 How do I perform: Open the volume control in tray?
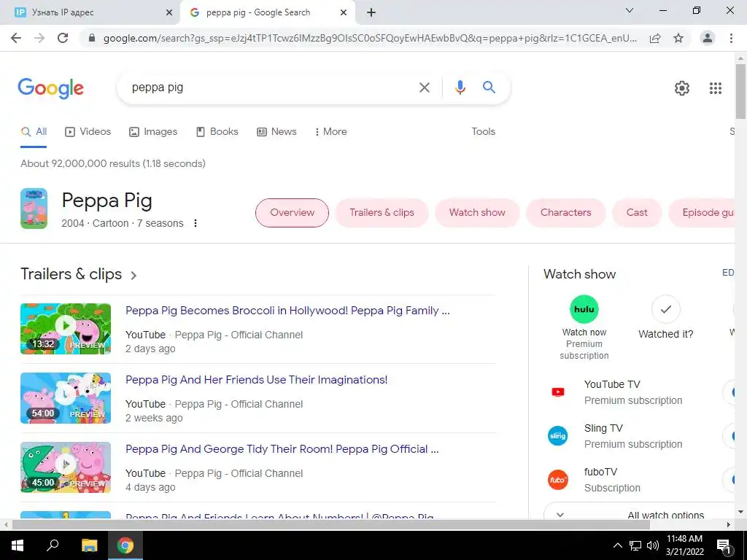653,545
